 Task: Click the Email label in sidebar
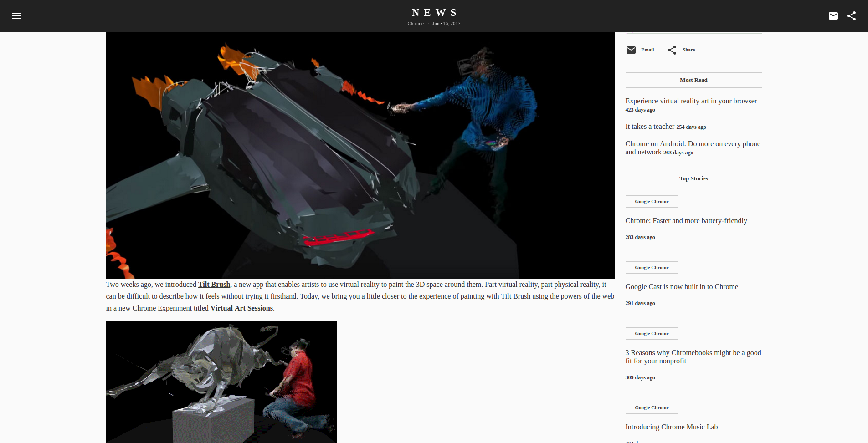(x=647, y=50)
